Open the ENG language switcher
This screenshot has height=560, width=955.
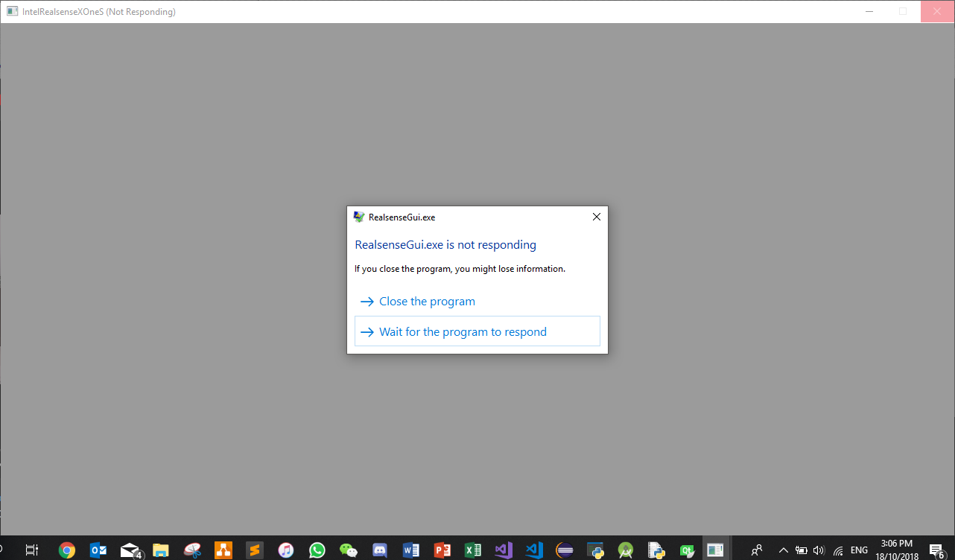858,550
